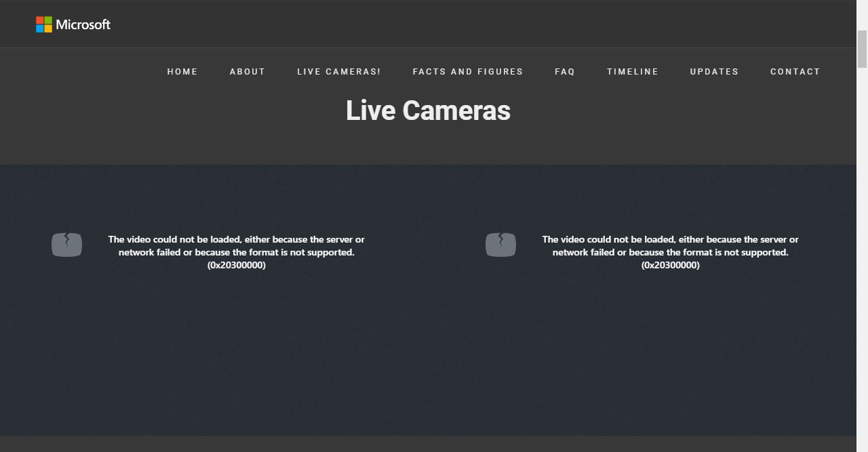The width and height of the screenshot is (868, 452).
Task: Open the Timeline page
Action: click(x=633, y=71)
